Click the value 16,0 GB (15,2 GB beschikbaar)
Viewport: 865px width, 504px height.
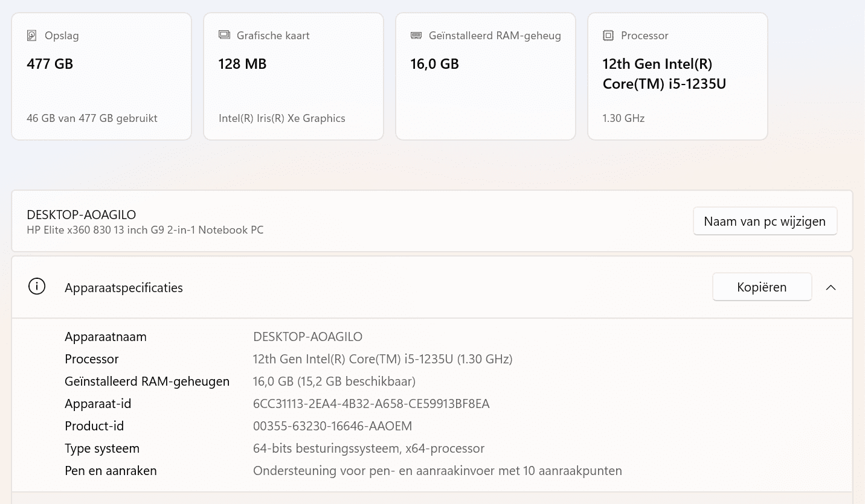[334, 381]
